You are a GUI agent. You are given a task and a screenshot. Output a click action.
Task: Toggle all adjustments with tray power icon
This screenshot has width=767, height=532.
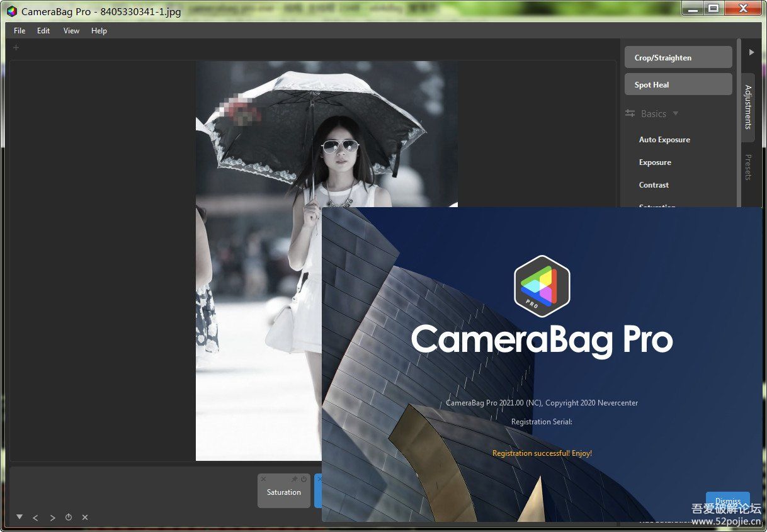point(69,518)
